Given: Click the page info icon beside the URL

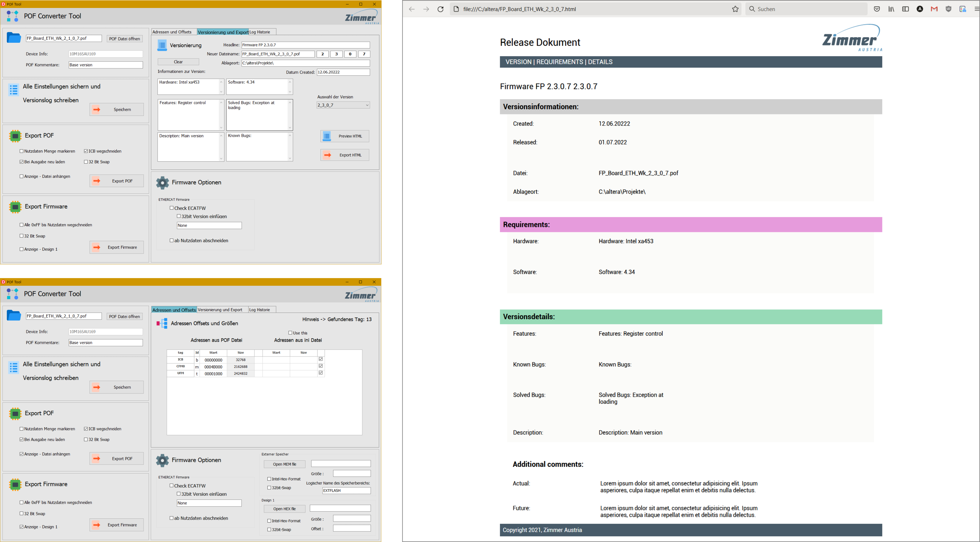Looking at the screenshot, I should pos(456,9).
